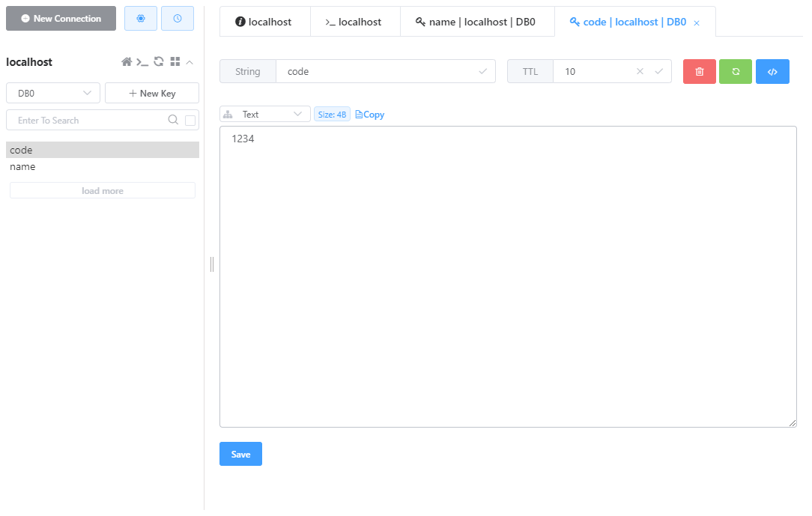
Task: Save the key value
Action: [x=240, y=454]
